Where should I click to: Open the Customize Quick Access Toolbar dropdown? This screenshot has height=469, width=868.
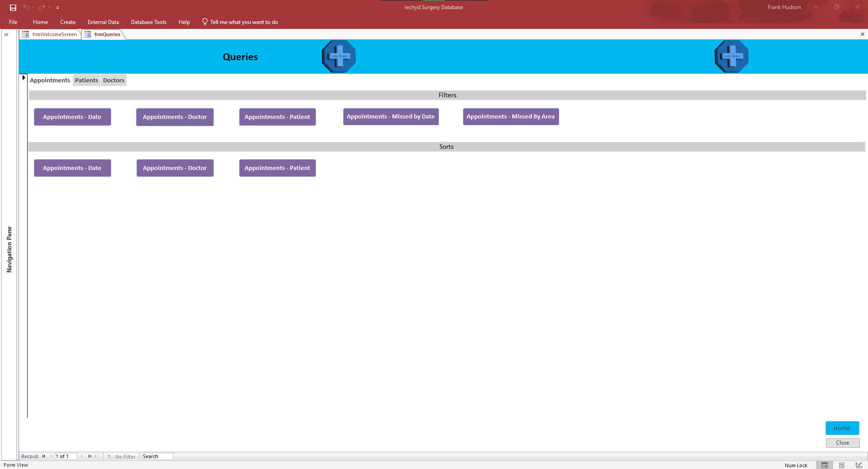[58, 8]
